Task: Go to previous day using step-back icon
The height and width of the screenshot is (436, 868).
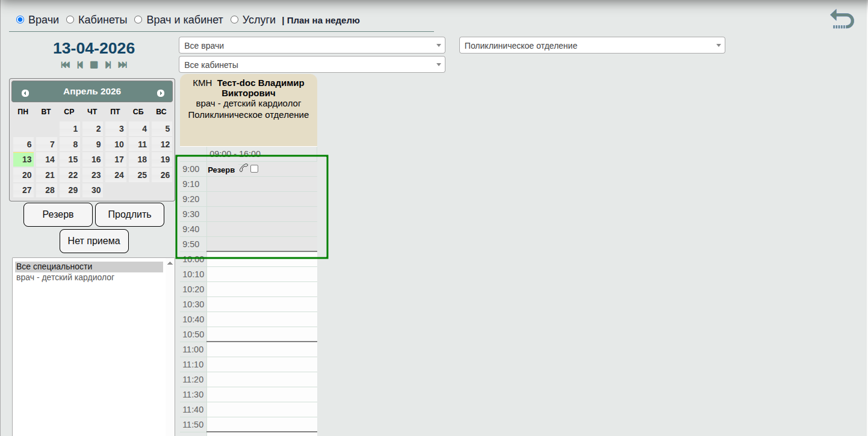Action: click(80, 65)
